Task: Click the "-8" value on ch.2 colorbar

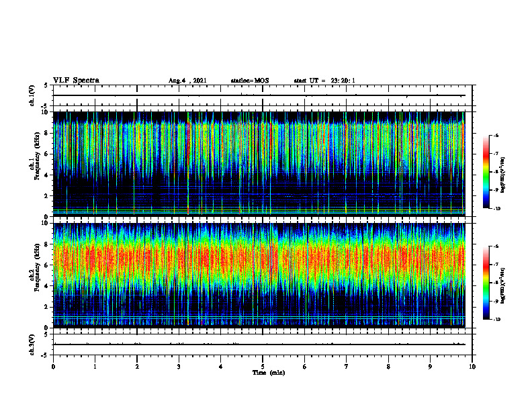Action: coord(496,283)
